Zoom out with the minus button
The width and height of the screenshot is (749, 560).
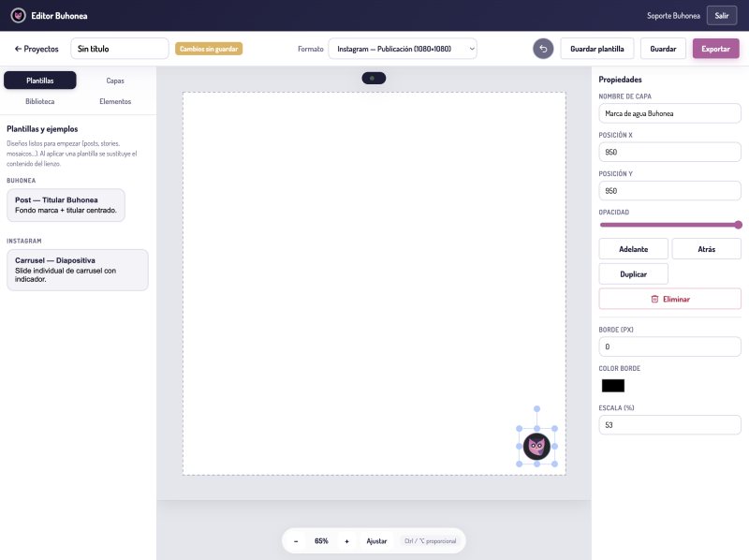(296, 541)
